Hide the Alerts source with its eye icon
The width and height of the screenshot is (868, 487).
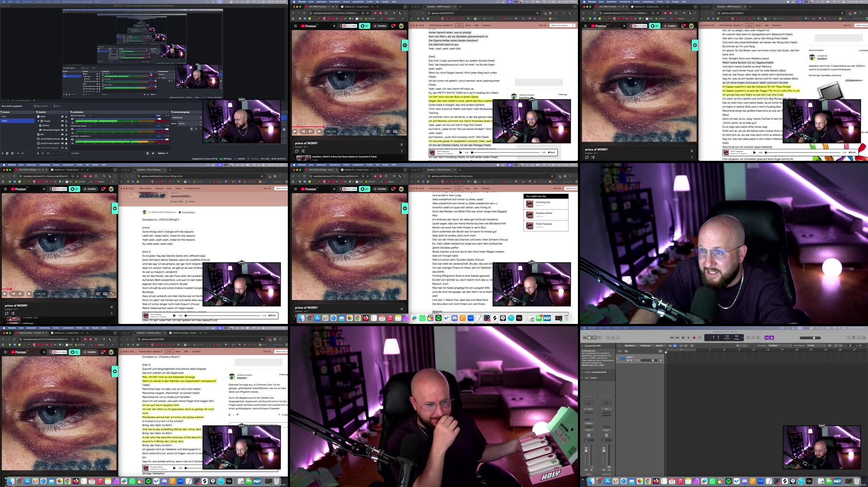click(x=62, y=116)
